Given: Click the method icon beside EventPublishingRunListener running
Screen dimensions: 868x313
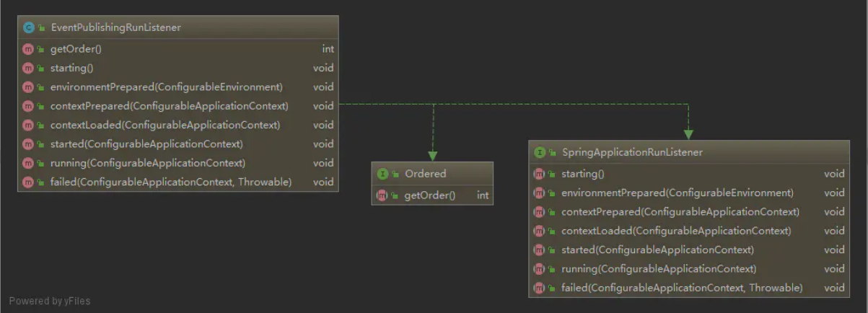Looking at the screenshot, I should pyautogui.click(x=28, y=162).
